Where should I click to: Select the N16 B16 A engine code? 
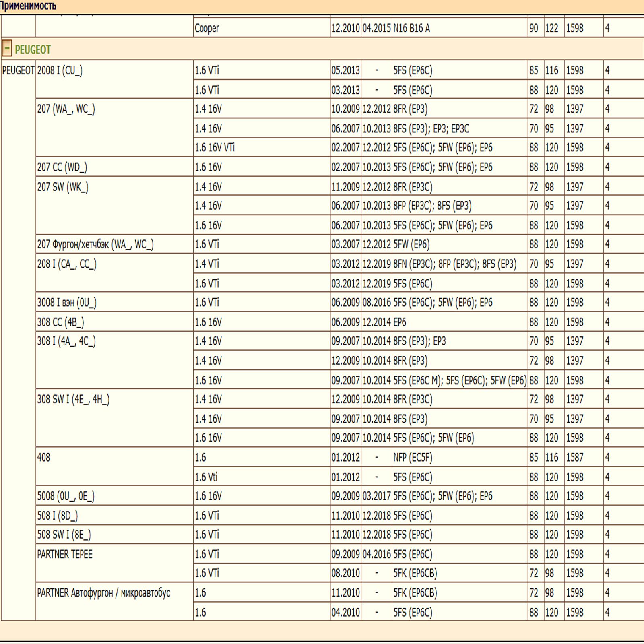pos(411,28)
